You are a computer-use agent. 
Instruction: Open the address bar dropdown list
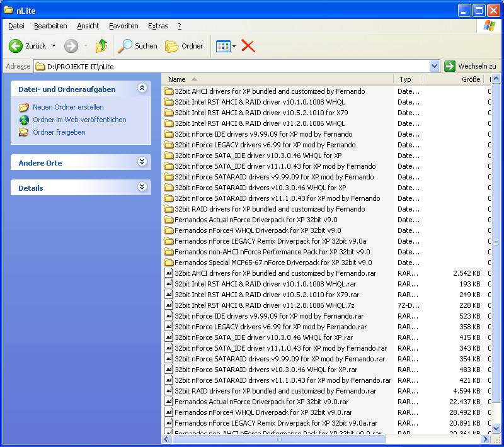[x=434, y=66]
